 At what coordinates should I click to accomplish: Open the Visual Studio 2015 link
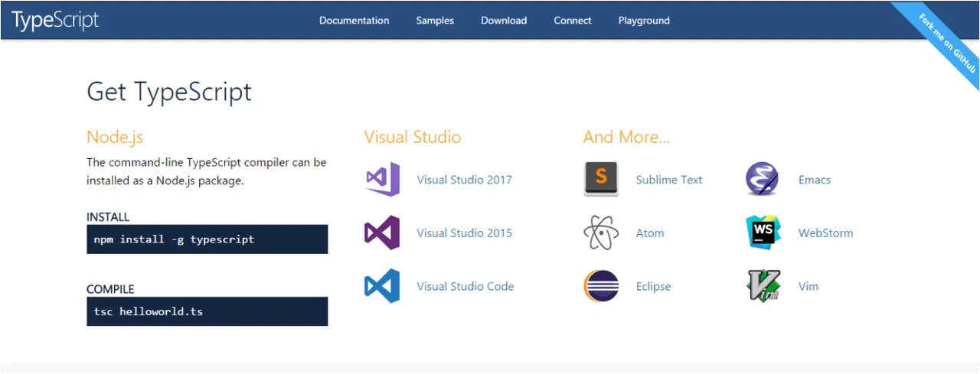464,233
